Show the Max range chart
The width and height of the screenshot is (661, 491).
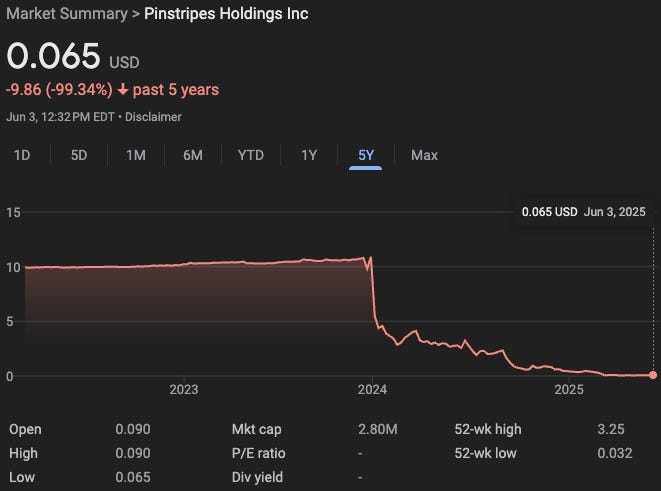click(x=425, y=155)
